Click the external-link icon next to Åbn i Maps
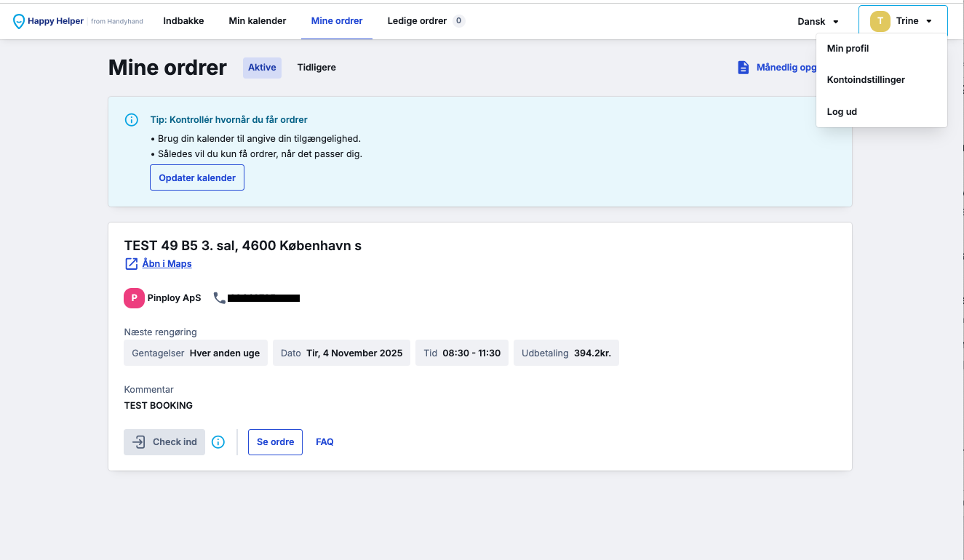The width and height of the screenshot is (964, 560). coord(132,264)
